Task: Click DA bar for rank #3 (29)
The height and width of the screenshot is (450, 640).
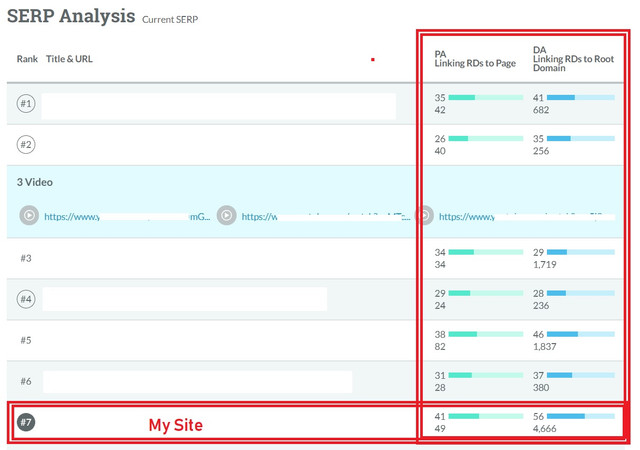Action: click(581, 252)
